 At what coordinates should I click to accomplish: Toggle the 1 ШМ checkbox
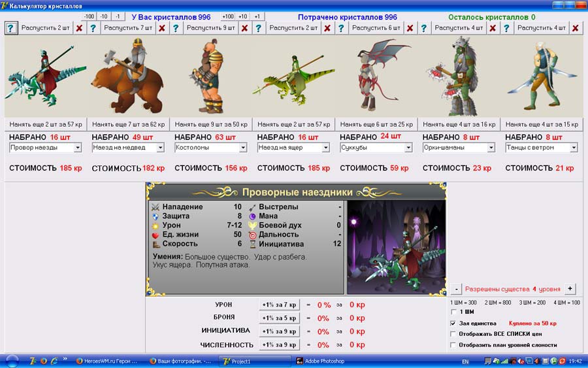click(453, 312)
